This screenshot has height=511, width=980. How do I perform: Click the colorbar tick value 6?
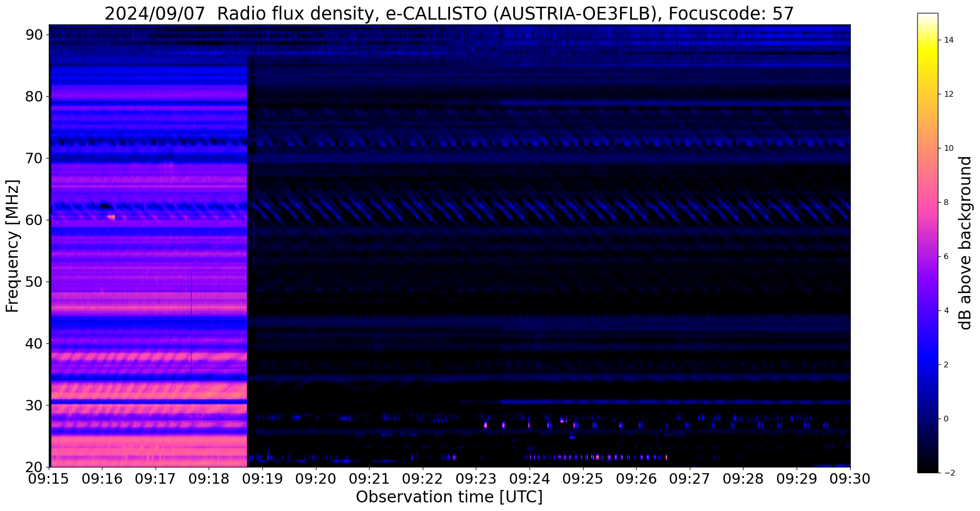[946, 257]
